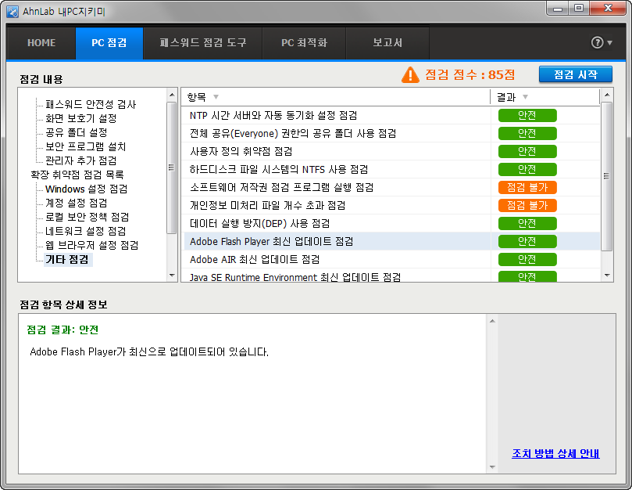Click the 항목 column sort arrow
This screenshot has height=490, width=632.
(216, 97)
